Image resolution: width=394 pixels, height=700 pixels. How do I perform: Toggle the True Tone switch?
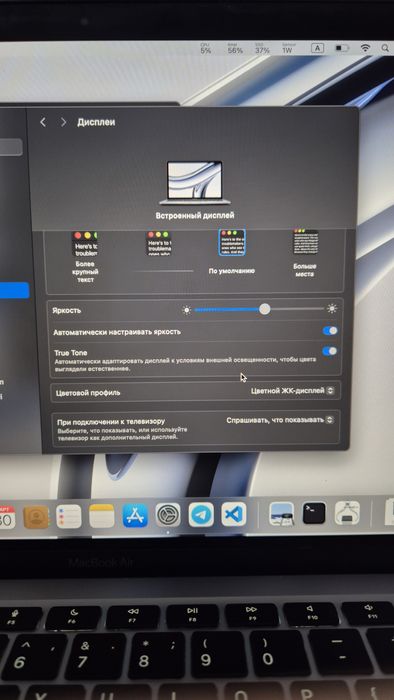[x=329, y=351]
